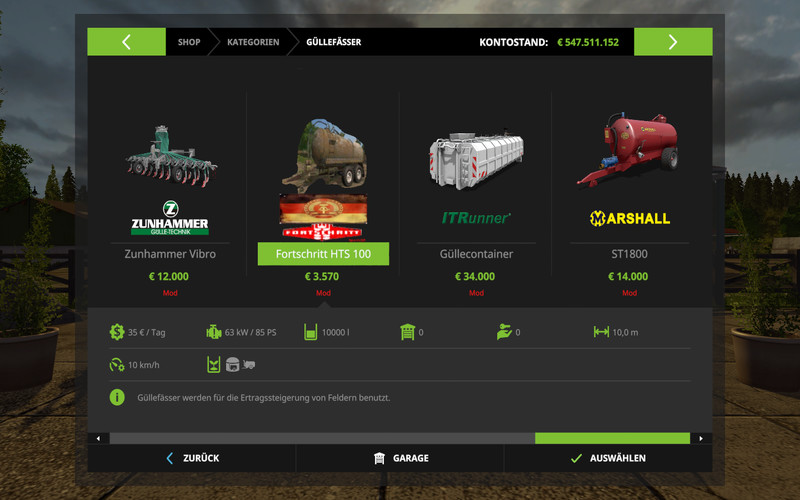The image size is (800, 500).
Task: Open the KATEGORIEN breadcrumb
Action: point(253,42)
